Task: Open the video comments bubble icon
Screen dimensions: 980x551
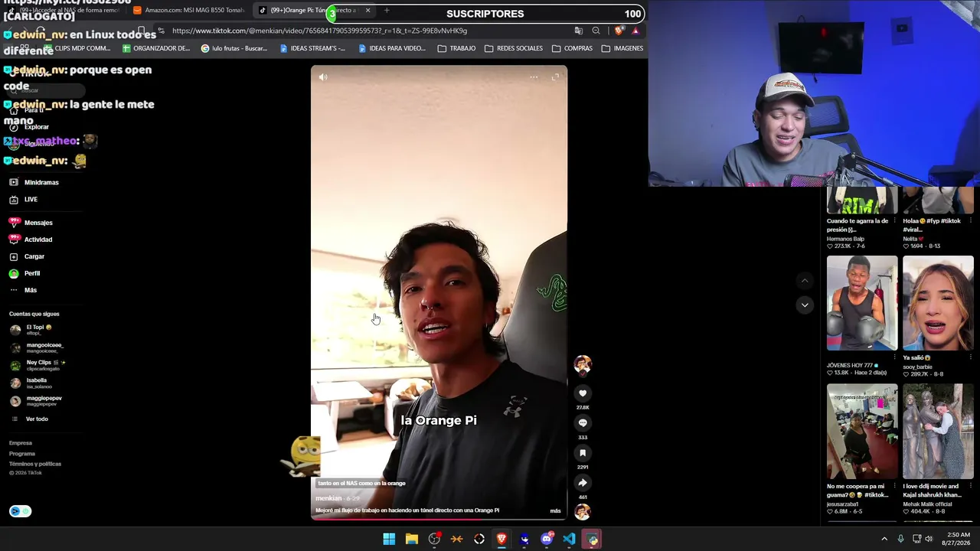Action: click(583, 423)
